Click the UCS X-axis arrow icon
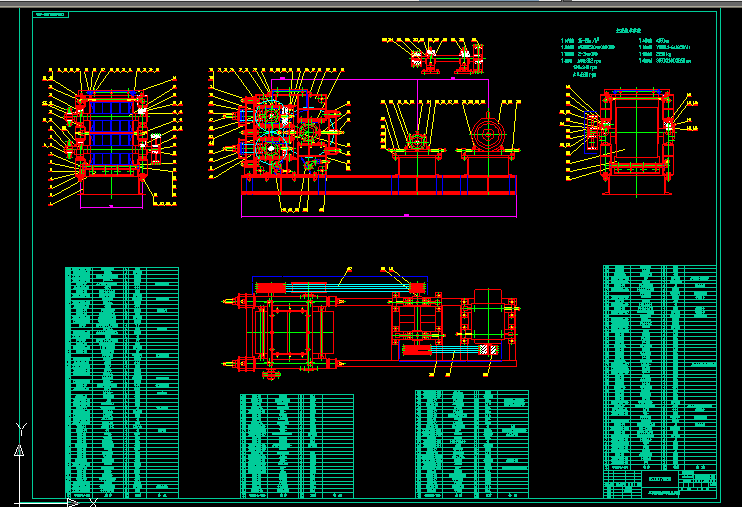742x507 pixels. click(x=72, y=501)
